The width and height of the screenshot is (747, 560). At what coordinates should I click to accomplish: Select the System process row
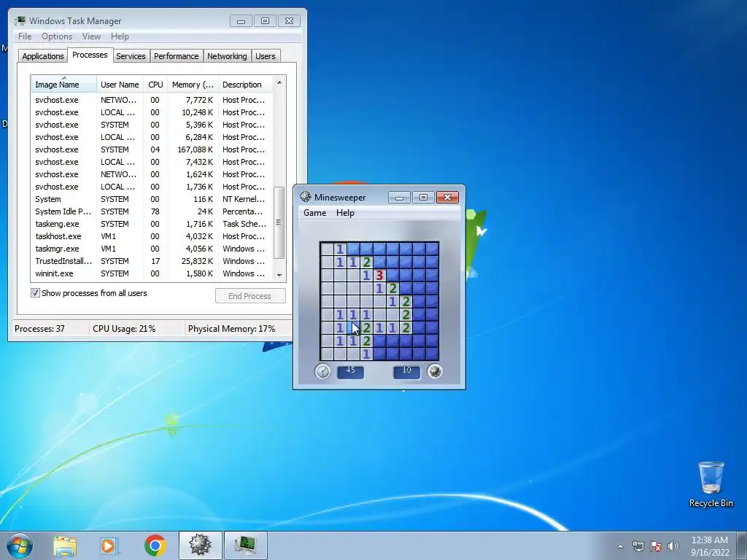(x=152, y=199)
